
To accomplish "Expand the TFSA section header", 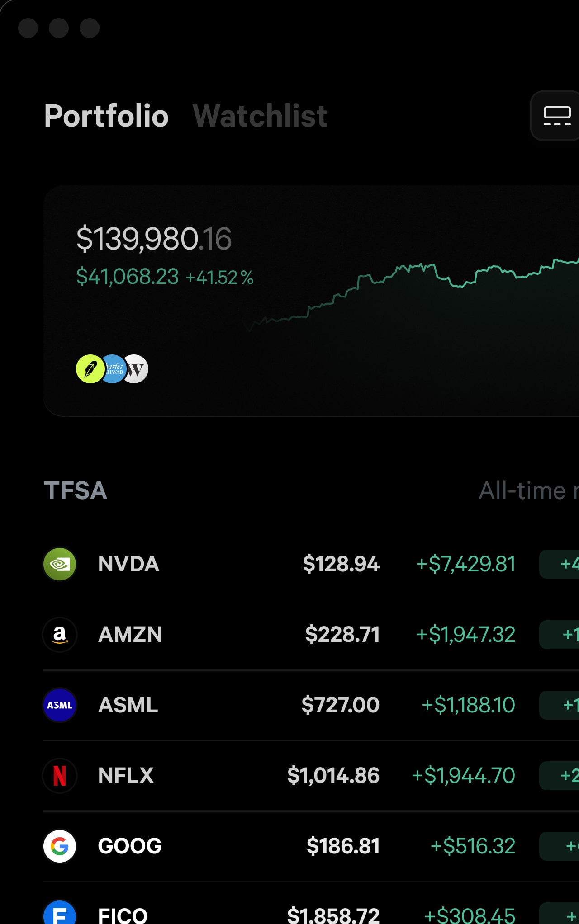I will 76,491.
